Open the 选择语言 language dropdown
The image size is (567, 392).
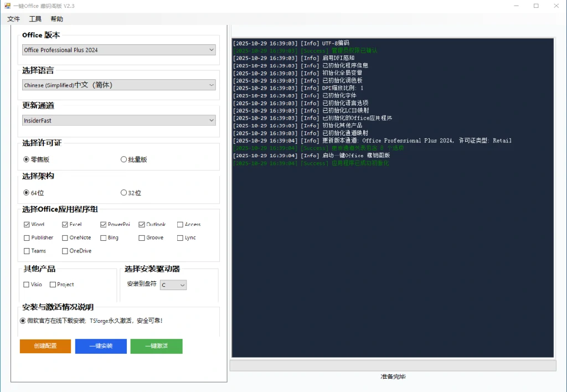click(x=118, y=85)
